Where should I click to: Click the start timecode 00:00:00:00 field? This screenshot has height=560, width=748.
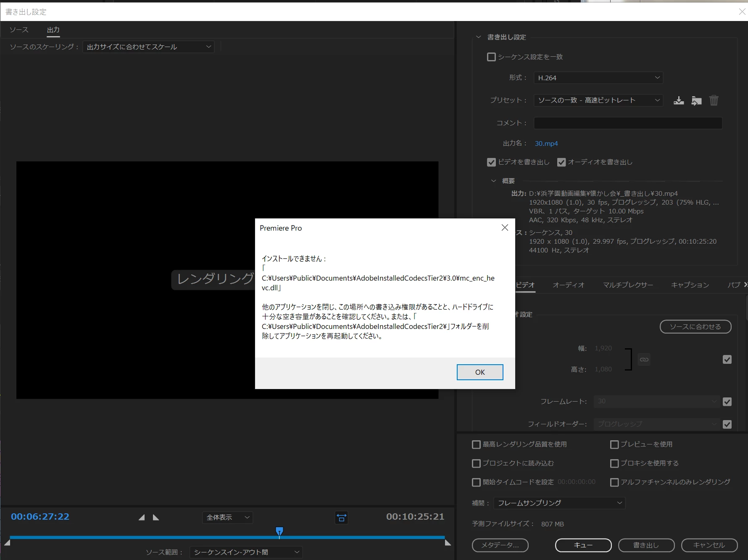tap(577, 482)
